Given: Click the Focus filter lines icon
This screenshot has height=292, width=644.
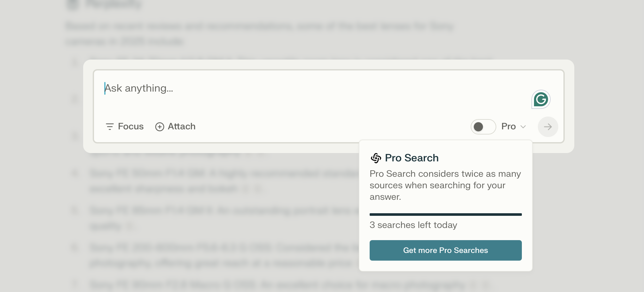Looking at the screenshot, I should point(110,127).
